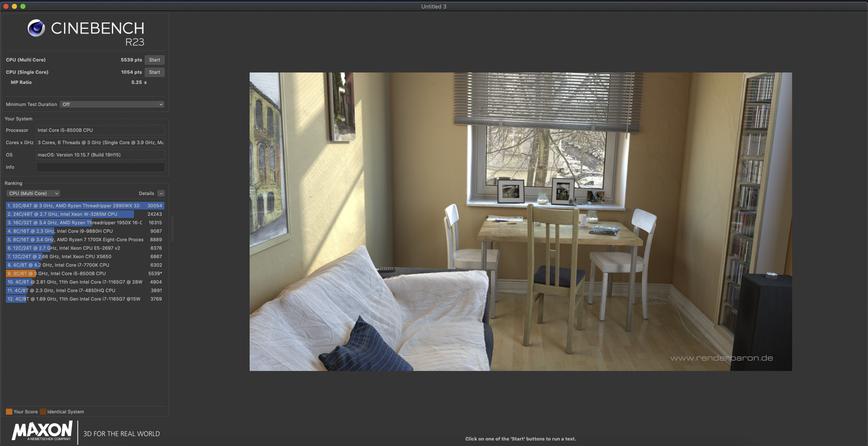
Task: Click the Info input field
Action: point(100,167)
